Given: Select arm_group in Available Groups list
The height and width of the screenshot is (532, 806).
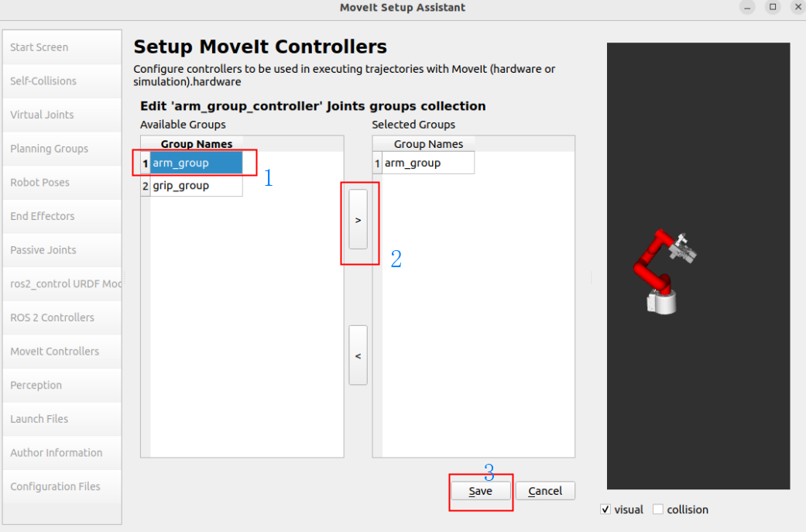Looking at the screenshot, I should 196,163.
